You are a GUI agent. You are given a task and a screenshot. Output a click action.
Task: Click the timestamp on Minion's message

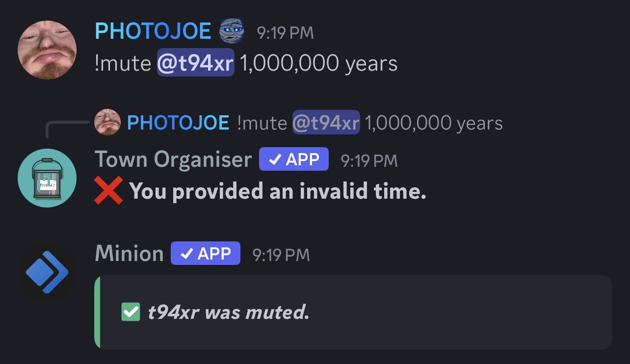click(x=281, y=254)
